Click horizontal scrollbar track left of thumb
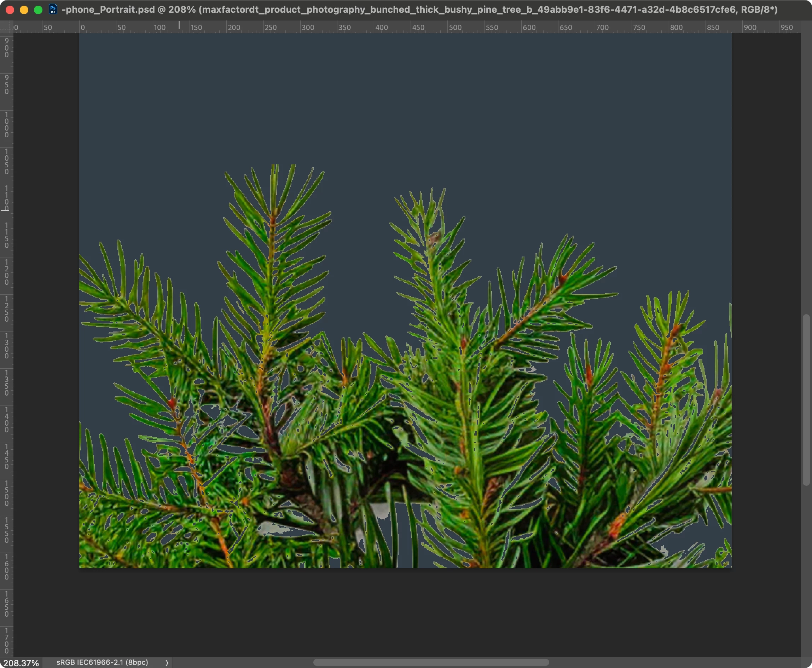812x668 pixels. 242,662
